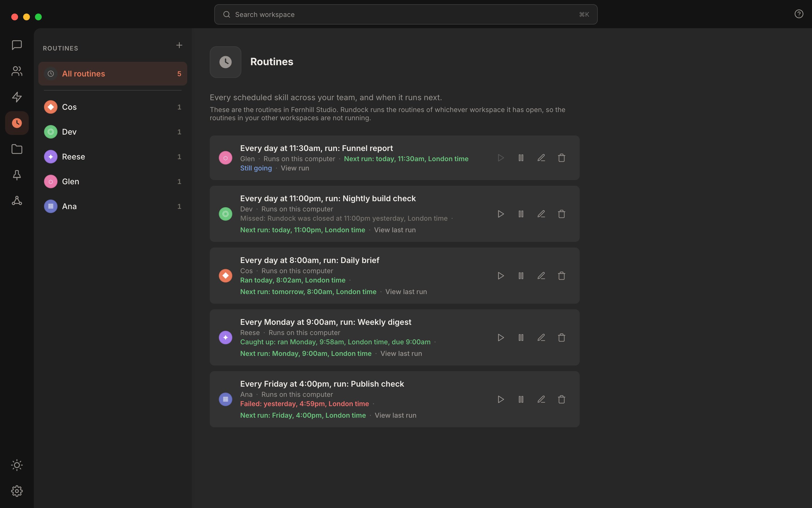Image resolution: width=812 pixels, height=508 pixels.
Task: Edit the Weekly digest routine
Action: point(541,338)
